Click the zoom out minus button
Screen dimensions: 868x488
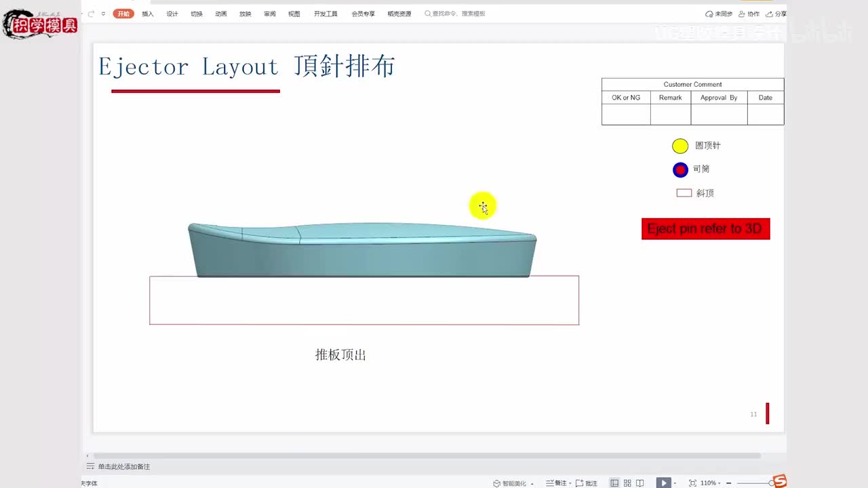tap(728, 483)
